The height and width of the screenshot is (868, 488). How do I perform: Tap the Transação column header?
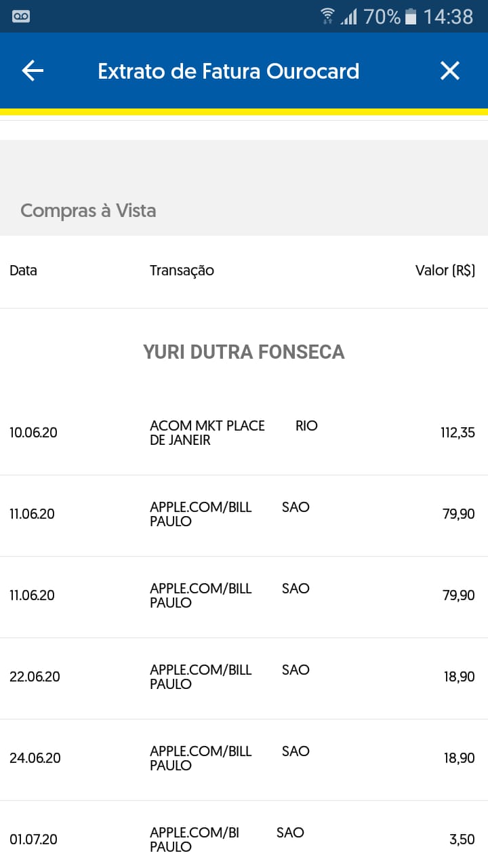(182, 271)
